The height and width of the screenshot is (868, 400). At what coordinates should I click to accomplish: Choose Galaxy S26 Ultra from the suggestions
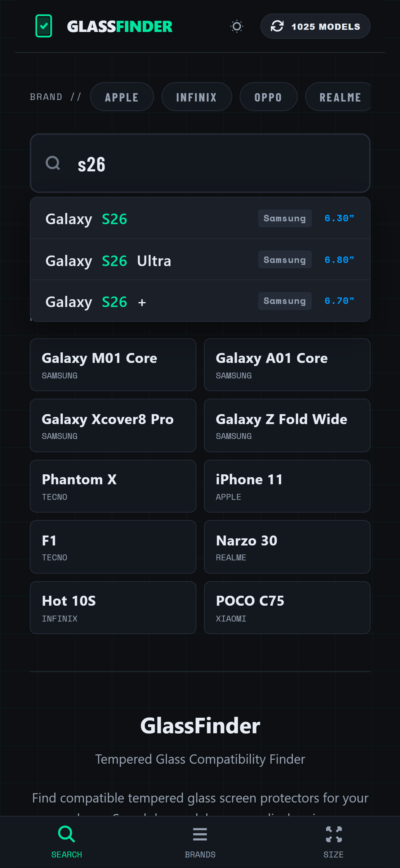pyautogui.click(x=200, y=260)
